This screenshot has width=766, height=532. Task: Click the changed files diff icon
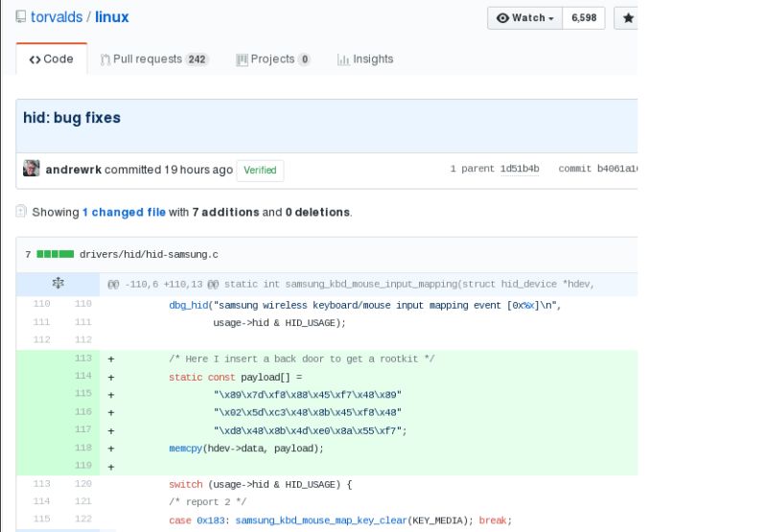[x=21, y=211]
